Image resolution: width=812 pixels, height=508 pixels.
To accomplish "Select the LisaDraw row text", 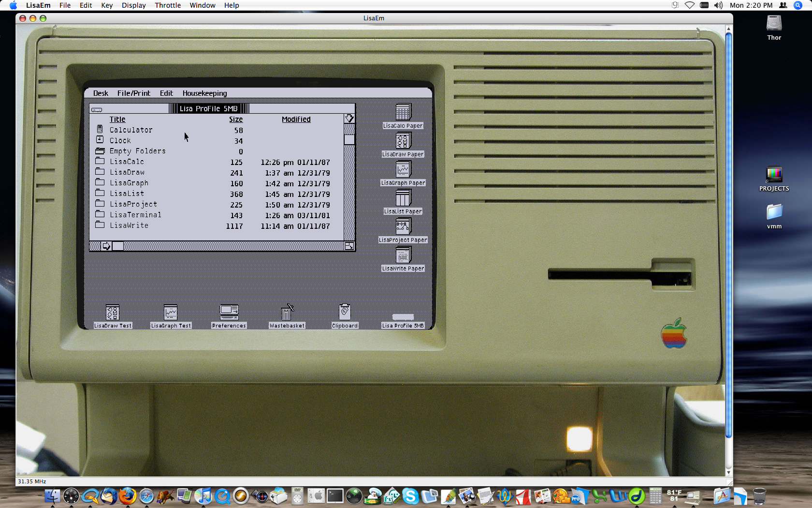I will click(127, 172).
